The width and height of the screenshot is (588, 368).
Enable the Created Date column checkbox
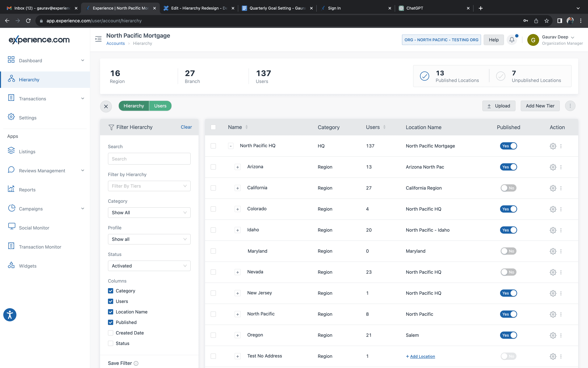point(111,333)
